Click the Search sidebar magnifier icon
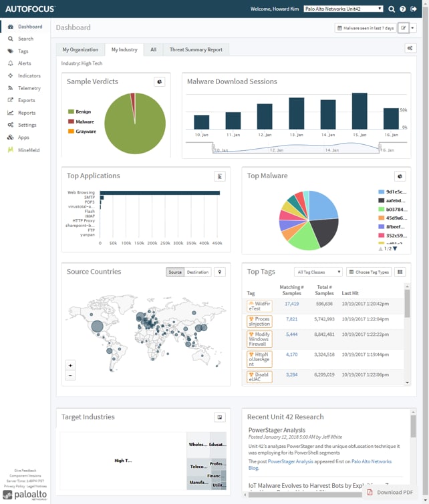 point(11,39)
